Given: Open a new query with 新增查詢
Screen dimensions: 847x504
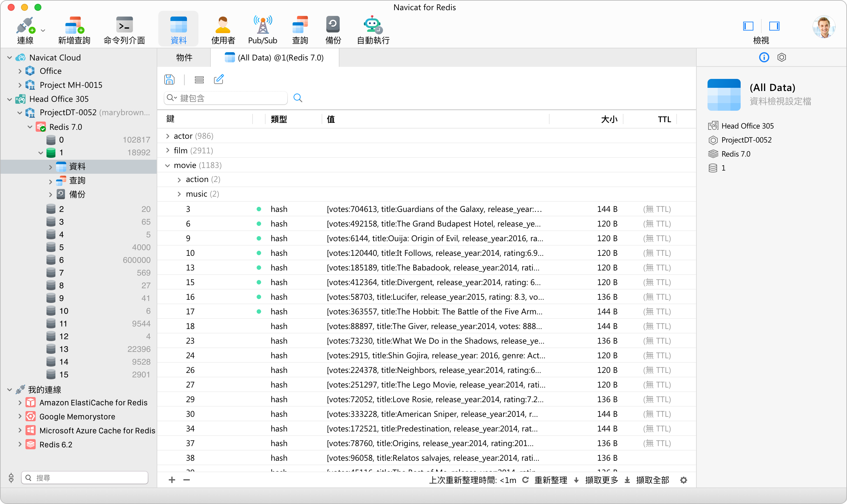Looking at the screenshot, I should click(74, 29).
